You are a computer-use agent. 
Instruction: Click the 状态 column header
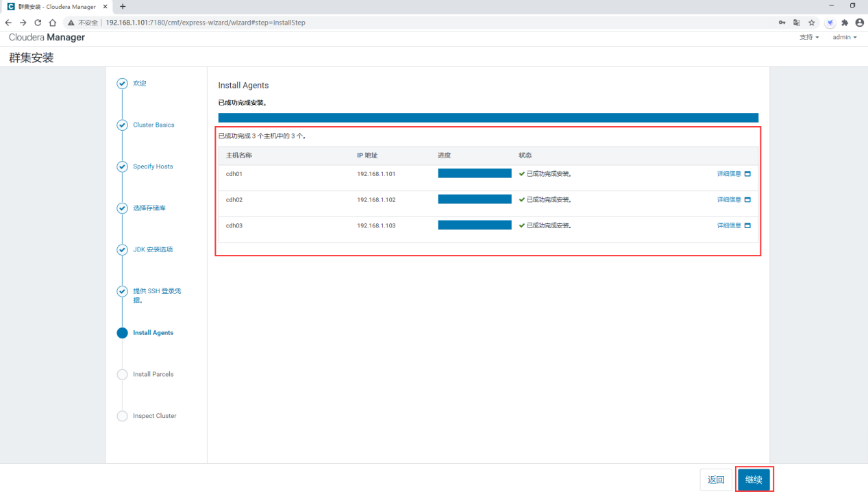(525, 156)
